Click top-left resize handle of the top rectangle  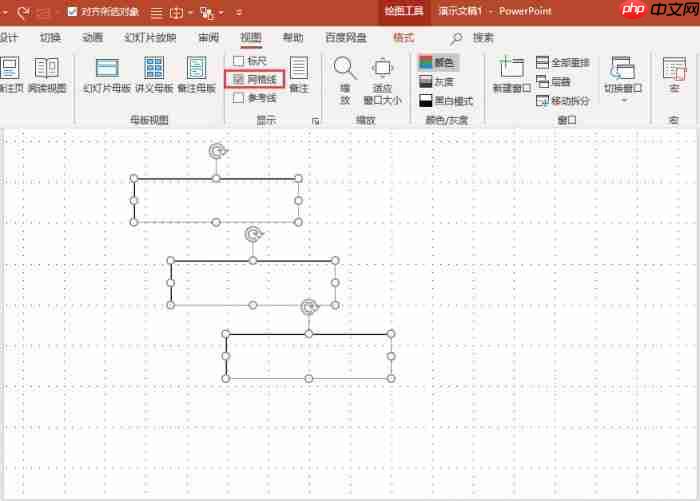point(133,179)
